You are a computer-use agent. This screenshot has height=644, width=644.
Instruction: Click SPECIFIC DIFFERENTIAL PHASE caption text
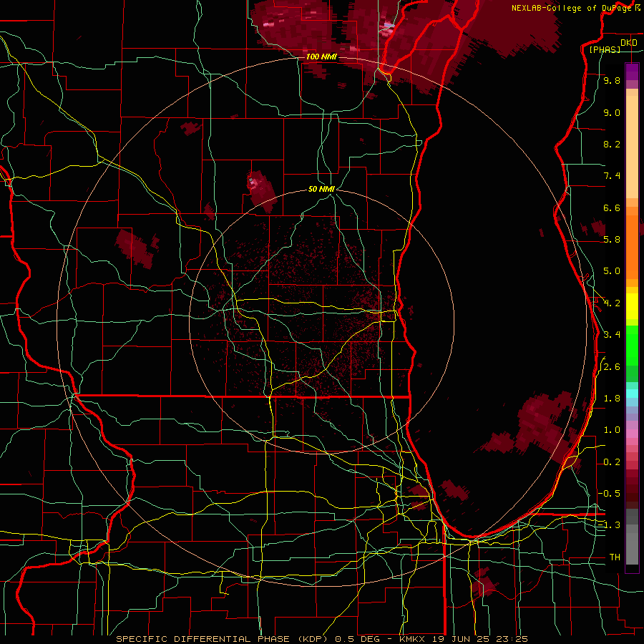tap(203, 639)
